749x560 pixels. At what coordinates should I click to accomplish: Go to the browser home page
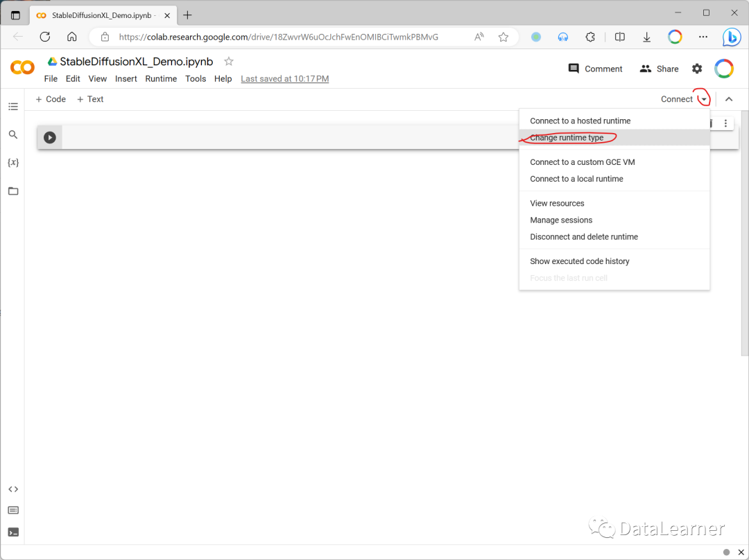tap(71, 37)
